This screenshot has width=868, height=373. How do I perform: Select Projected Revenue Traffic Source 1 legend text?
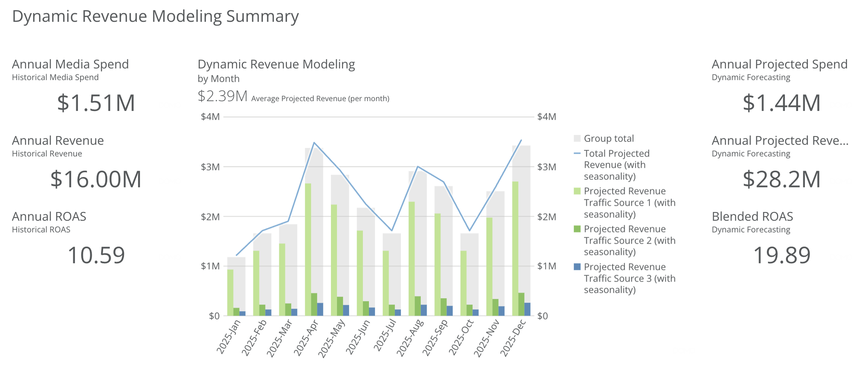pyautogui.click(x=630, y=203)
